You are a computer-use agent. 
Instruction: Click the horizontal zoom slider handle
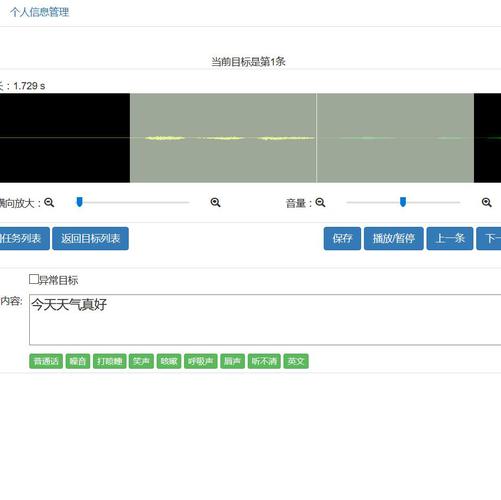[x=79, y=202]
